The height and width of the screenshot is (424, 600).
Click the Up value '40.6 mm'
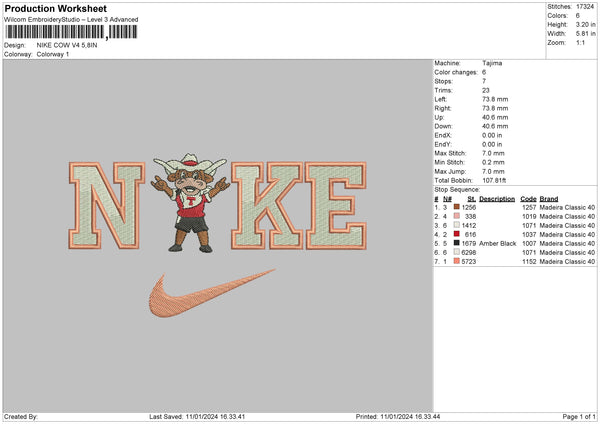pos(495,117)
